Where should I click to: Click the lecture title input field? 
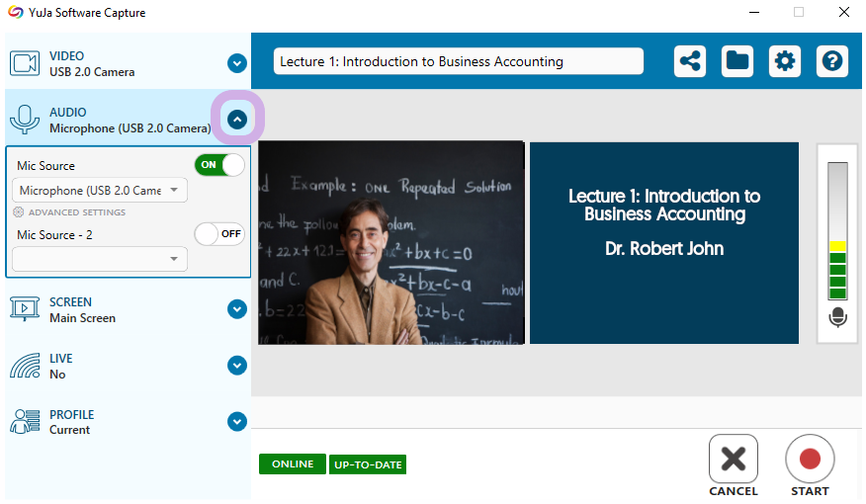click(x=459, y=61)
